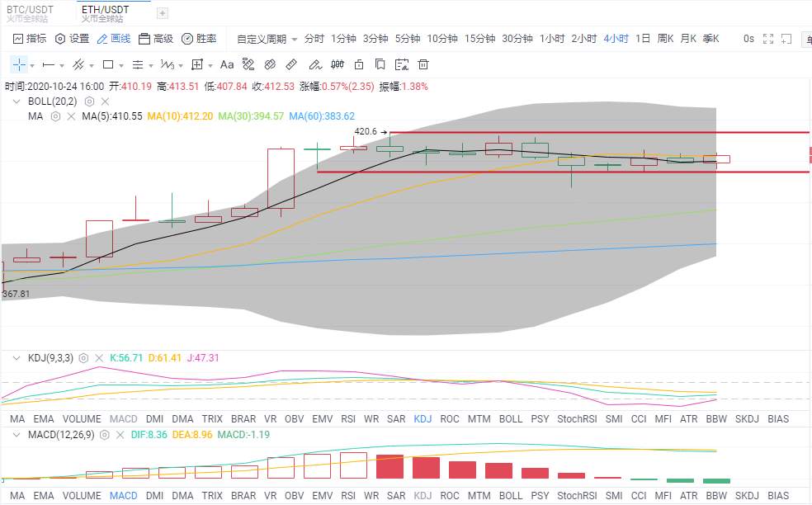Remove the MACD(12,26,9) indicator panel
The image size is (812, 505).
pos(120,435)
